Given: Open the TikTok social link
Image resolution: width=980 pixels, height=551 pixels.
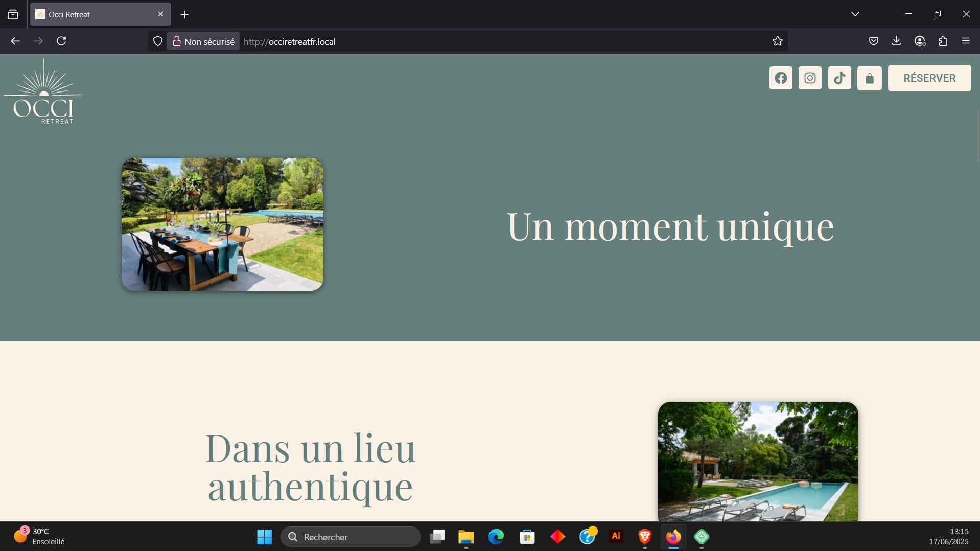Looking at the screenshot, I should [x=839, y=78].
